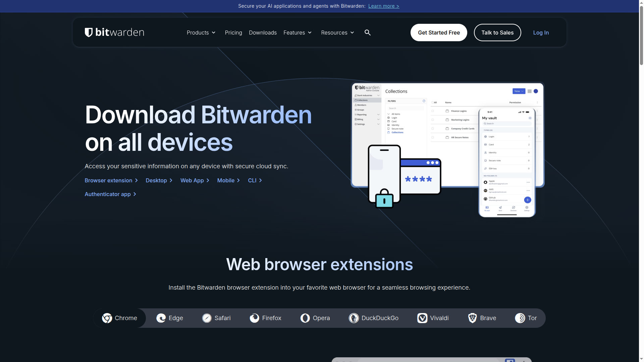Click the 'Secure your AI applications' banner text
This screenshot has width=644, height=362.
tap(302, 6)
